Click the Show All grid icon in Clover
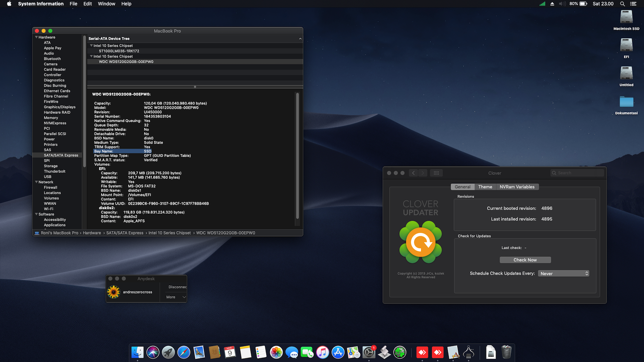Viewport: 644px width, 362px height. [436, 173]
